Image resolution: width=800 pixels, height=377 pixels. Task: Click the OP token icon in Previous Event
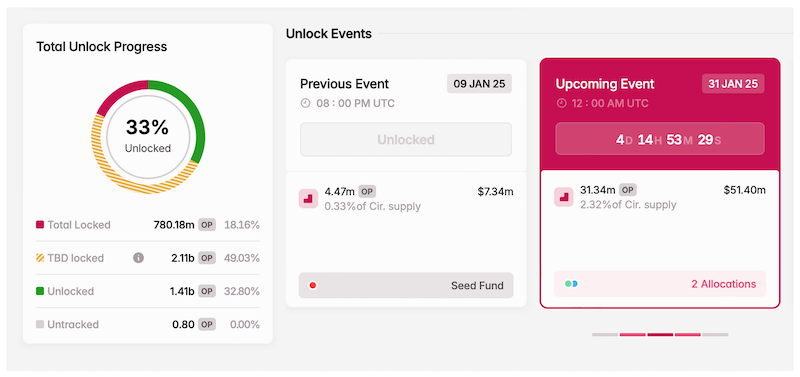pyautogui.click(x=308, y=198)
